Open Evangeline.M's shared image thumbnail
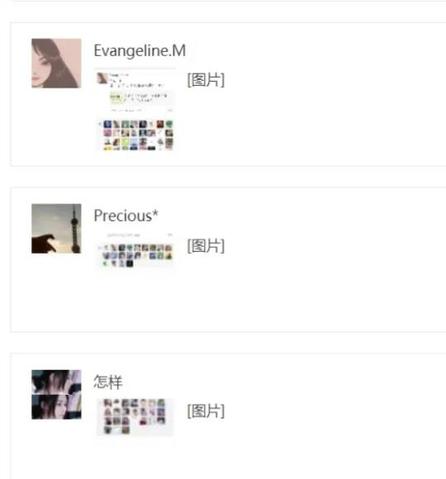 click(135, 110)
